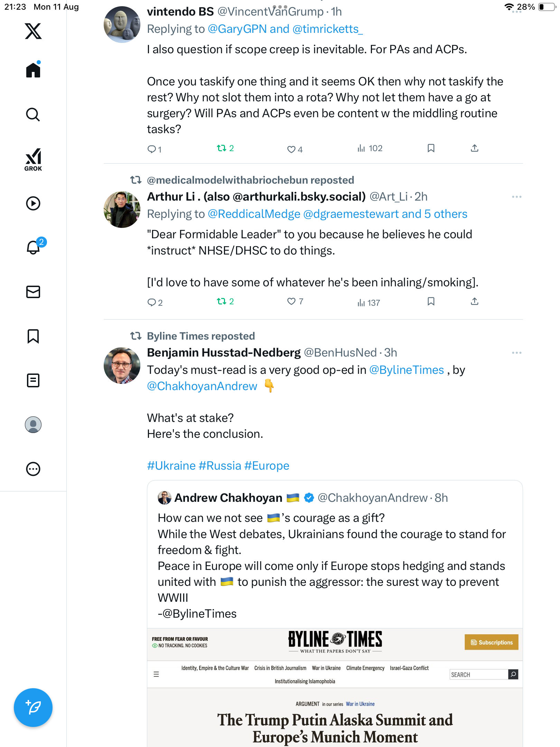Like vintendo BS's post

[291, 149]
